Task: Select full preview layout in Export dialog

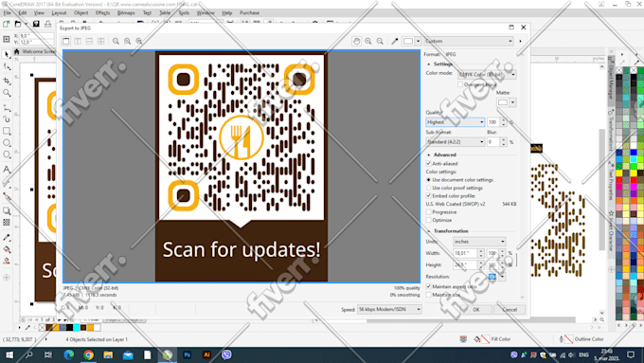Action: 66,41
